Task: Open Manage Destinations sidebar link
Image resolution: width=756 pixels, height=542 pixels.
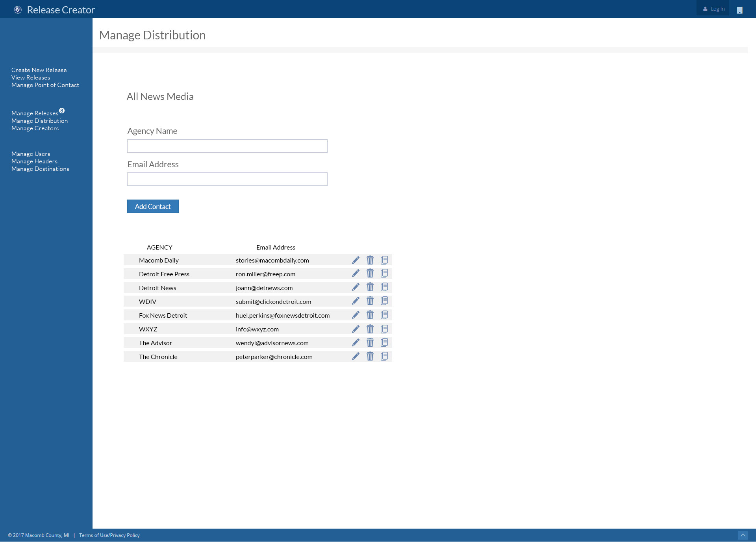Action: click(x=40, y=169)
